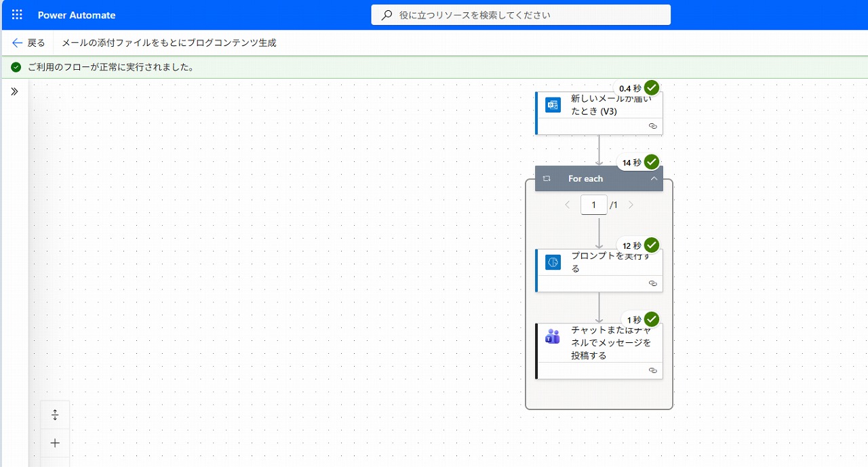Click the green success check icon in the banner
The width and height of the screenshot is (868, 467).
click(16, 67)
